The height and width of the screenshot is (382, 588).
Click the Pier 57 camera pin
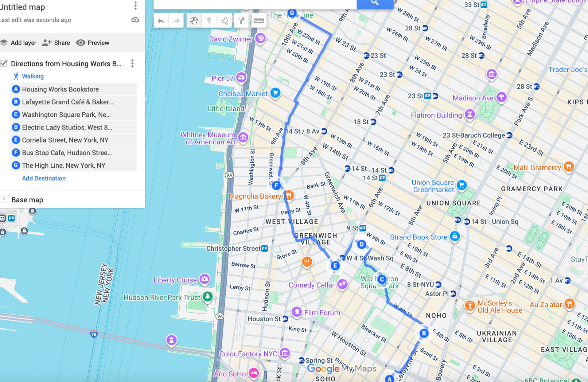[x=241, y=77]
